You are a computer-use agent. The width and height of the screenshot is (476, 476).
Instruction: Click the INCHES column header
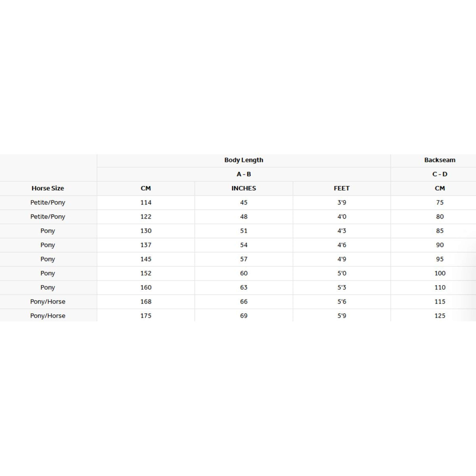pyautogui.click(x=243, y=188)
